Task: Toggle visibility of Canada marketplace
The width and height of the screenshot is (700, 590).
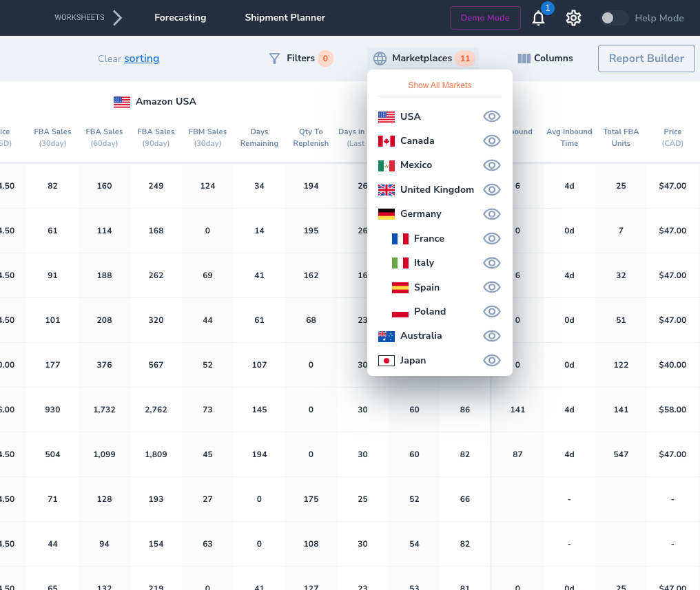Action: (x=491, y=140)
